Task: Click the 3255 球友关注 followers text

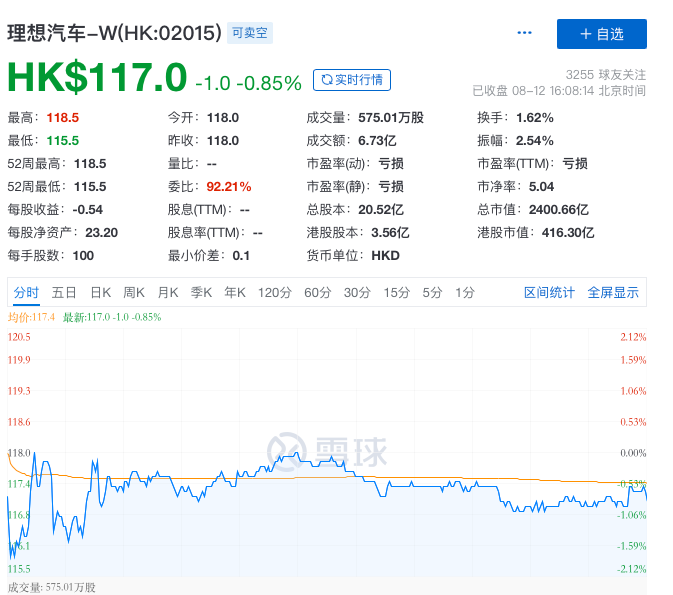Action: click(606, 75)
